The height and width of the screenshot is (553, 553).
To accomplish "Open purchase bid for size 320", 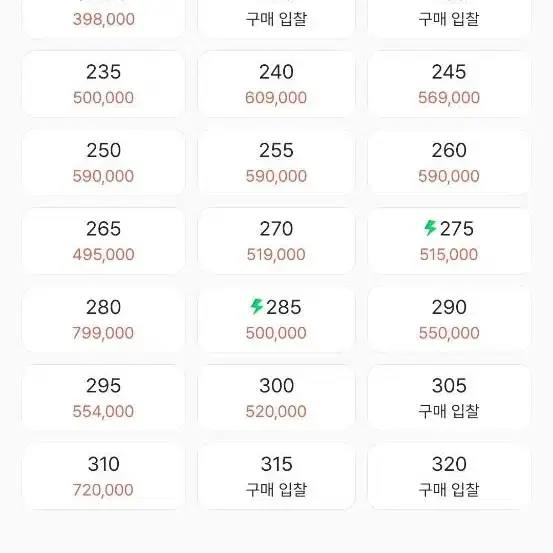I will coord(449,476).
